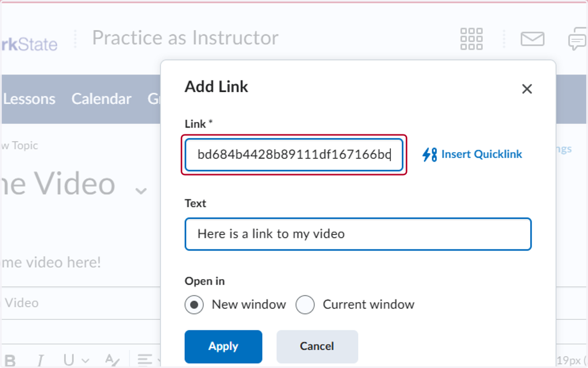Open the chat bubble notifications icon
Image resolution: width=588 pixels, height=368 pixels.
(x=577, y=39)
